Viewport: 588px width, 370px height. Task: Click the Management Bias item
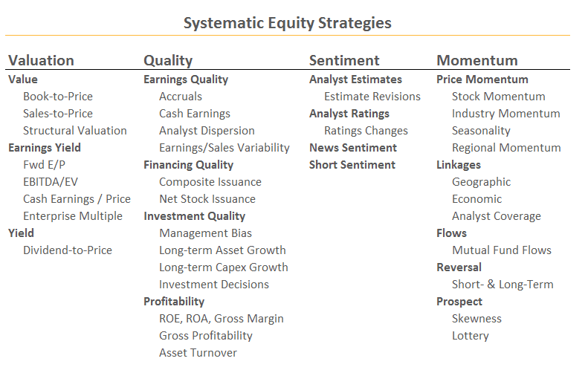point(205,233)
